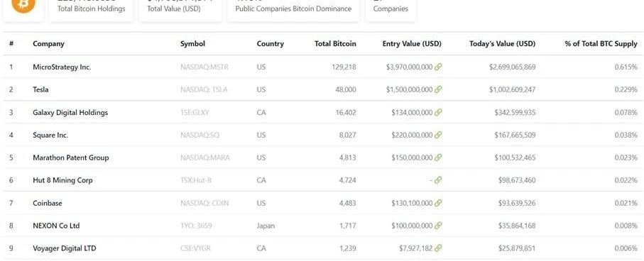Screen dimensions: 644x261
Task: Sort by % of Total BTC Supply
Action: (x=601, y=43)
